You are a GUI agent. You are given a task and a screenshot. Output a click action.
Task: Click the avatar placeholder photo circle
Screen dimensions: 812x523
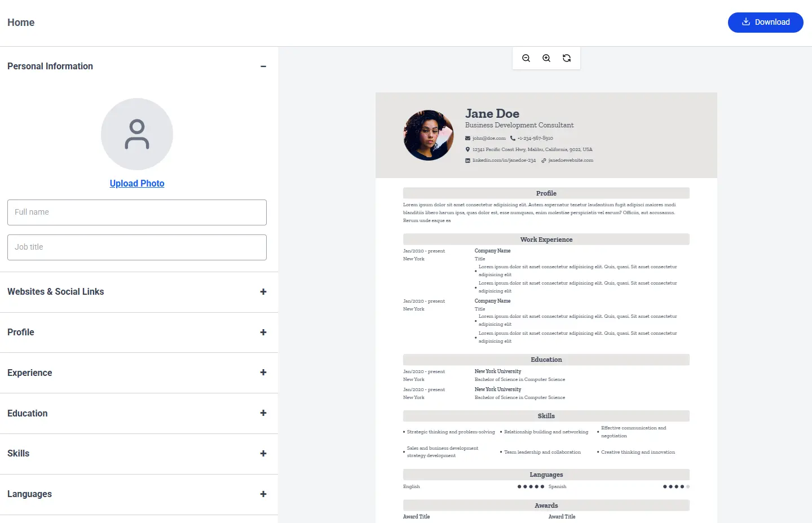pyautogui.click(x=137, y=134)
